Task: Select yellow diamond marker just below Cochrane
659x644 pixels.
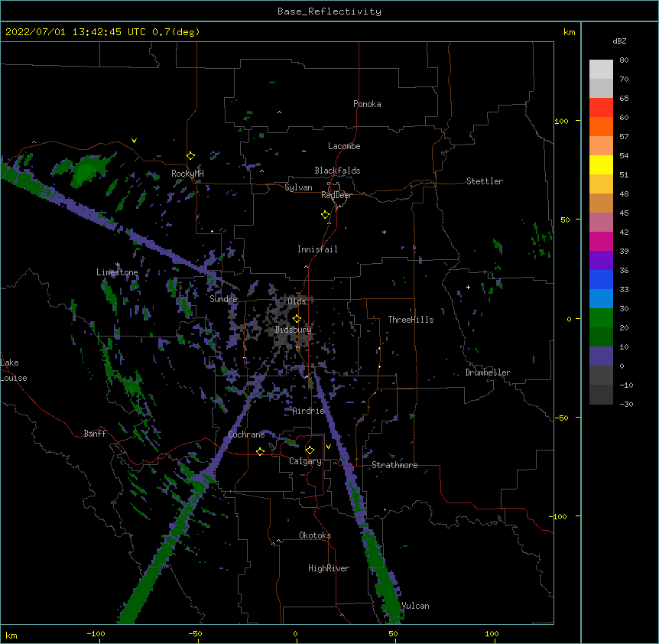Action: (x=260, y=451)
